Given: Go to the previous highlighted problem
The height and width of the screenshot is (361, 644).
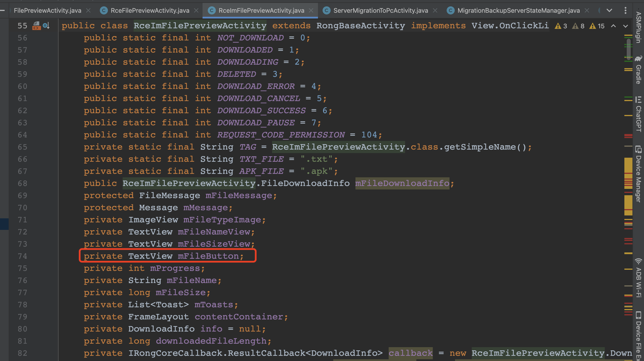Looking at the screenshot, I should click(x=613, y=26).
